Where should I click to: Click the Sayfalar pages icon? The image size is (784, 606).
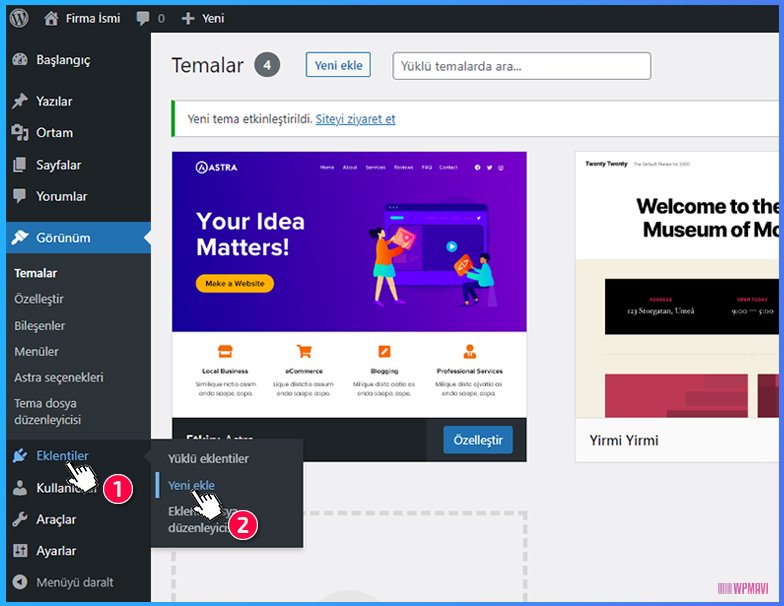pos(20,164)
